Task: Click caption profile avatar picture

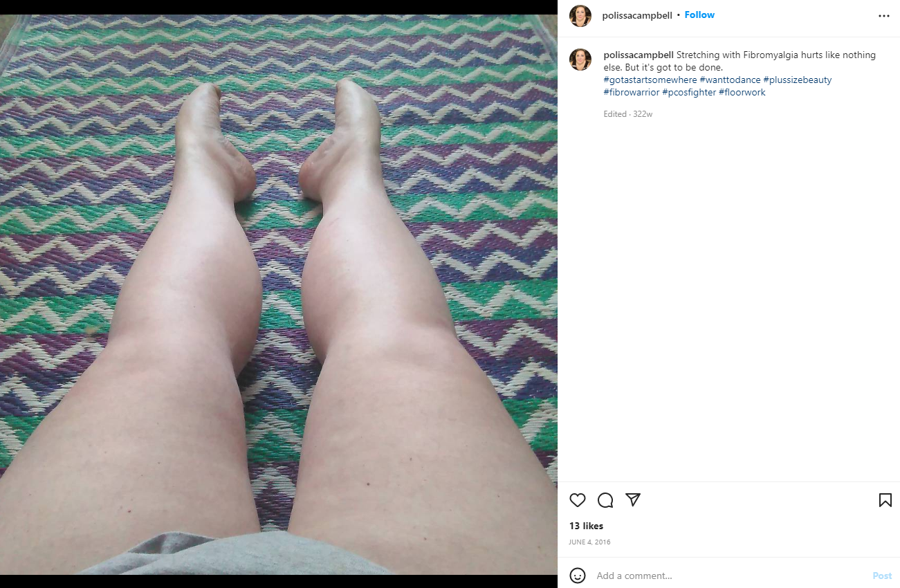Action: pos(580,59)
